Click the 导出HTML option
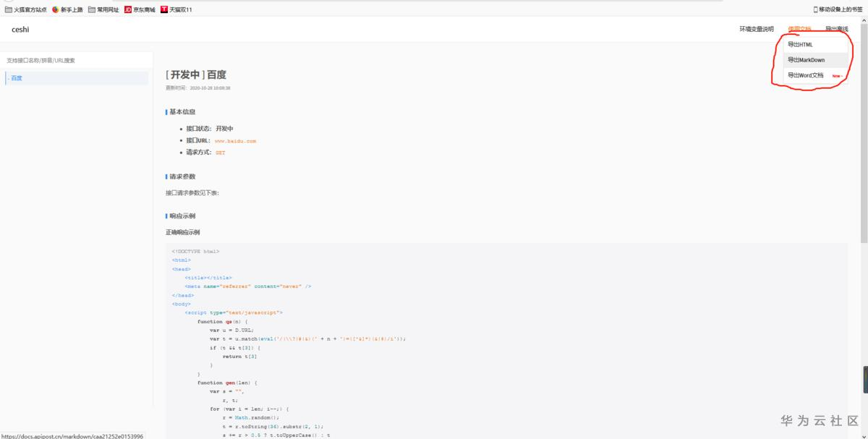 (800, 44)
